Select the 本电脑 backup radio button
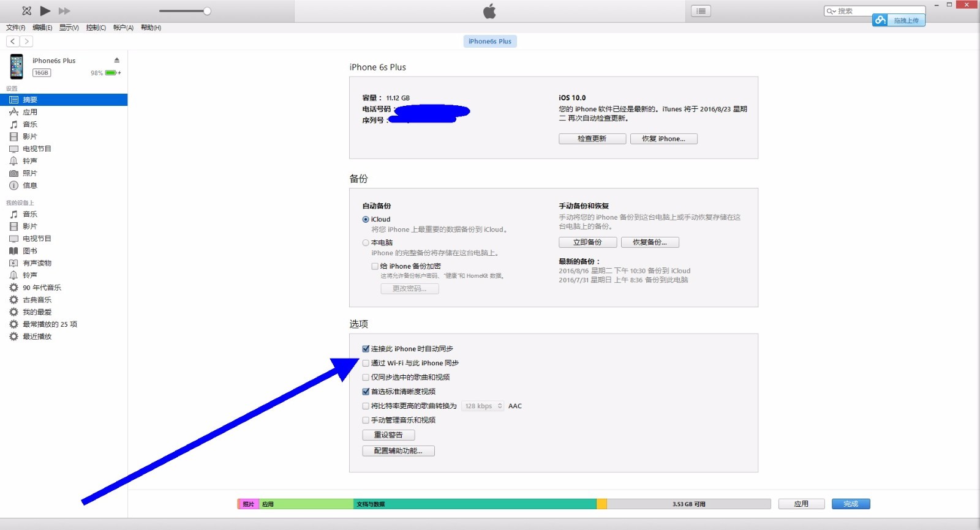This screenshot has height=530, width=980. click(366, 243)
